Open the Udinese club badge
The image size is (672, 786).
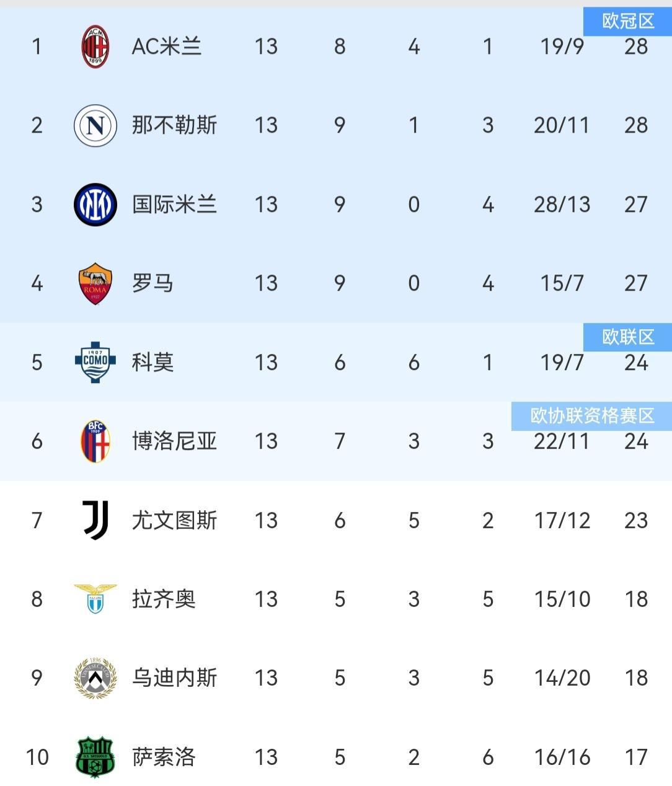point(95,678)
